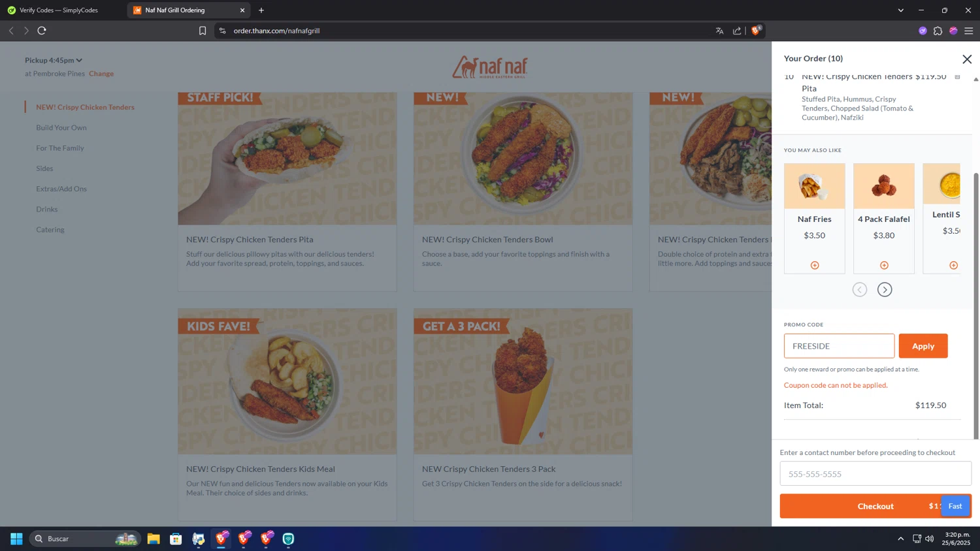Focus the contact number field
Screen dimensions: 980x551
tap(875, 473)
